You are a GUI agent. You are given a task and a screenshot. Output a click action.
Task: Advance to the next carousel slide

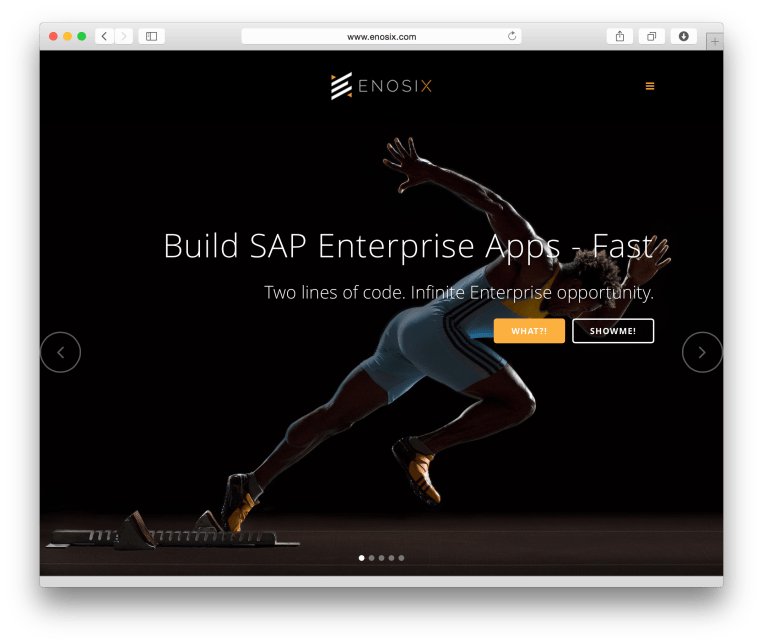(702, 352)
